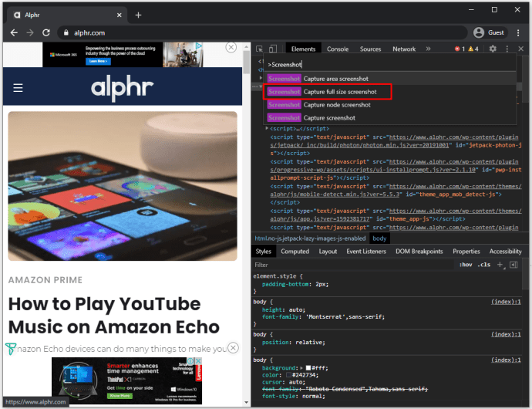Select the Alphr browser tab
This screenshot has height=409, width=532.
point(67,15)
